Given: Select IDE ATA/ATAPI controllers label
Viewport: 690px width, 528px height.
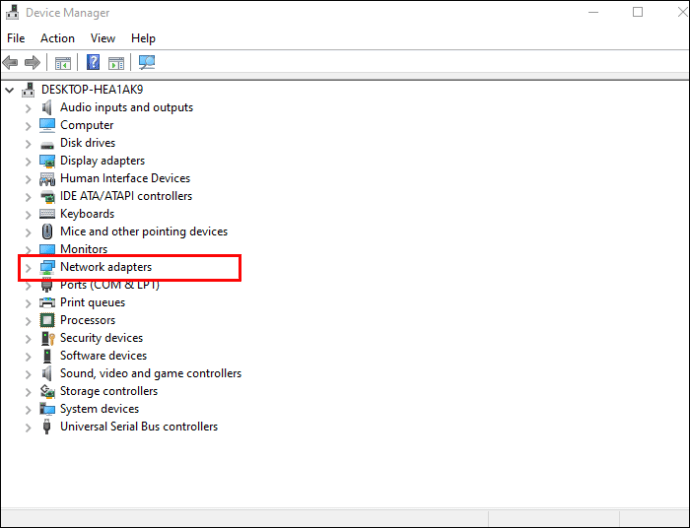Looking at the screenshot, I should (126, 196).
